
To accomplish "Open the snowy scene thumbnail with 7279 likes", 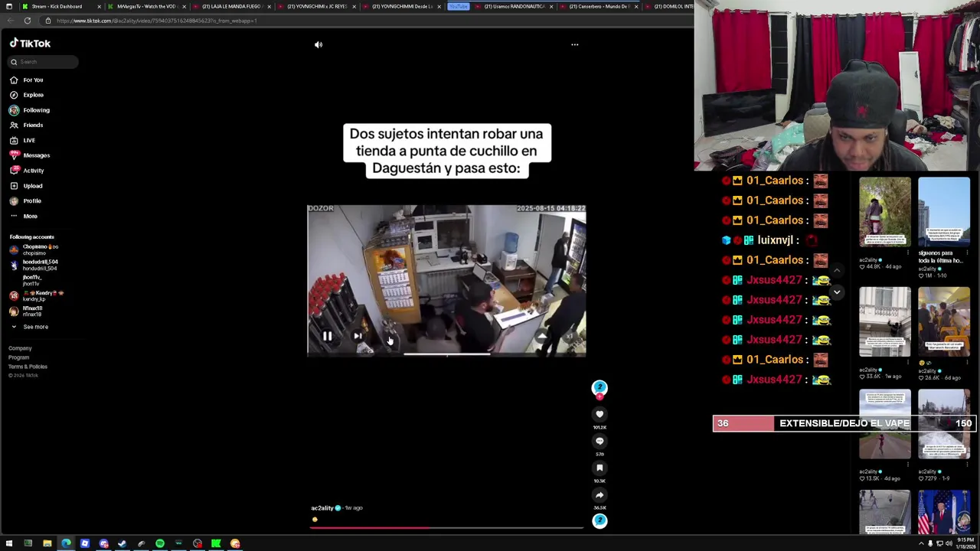I will click(944, 424).
